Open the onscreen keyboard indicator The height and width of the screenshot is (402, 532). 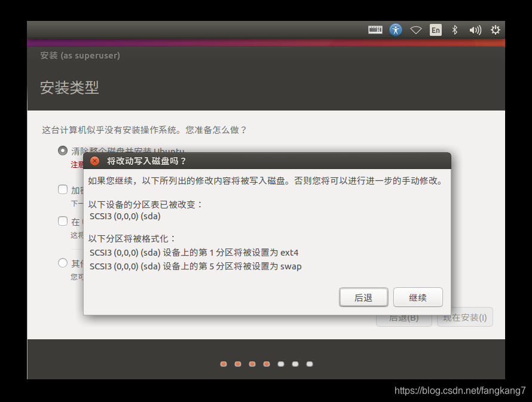(x=375, y=30)
